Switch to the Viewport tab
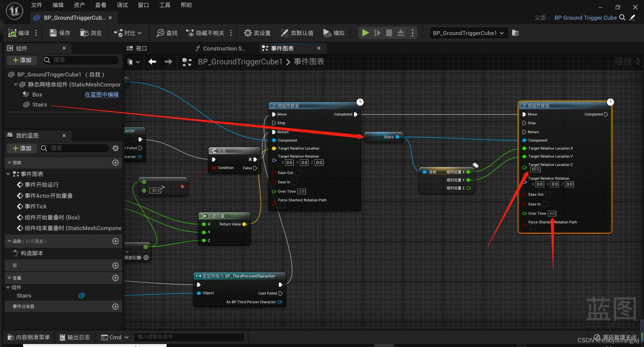 pyautogui.click(x=137, y=48)
